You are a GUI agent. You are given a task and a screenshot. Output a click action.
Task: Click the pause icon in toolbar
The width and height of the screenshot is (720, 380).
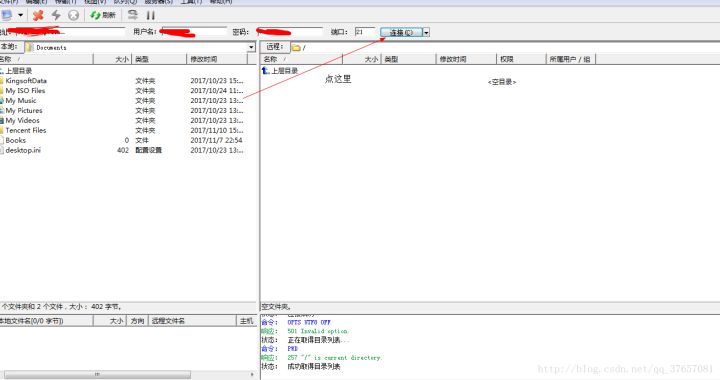pyautogui.click(x=151, y=15)
